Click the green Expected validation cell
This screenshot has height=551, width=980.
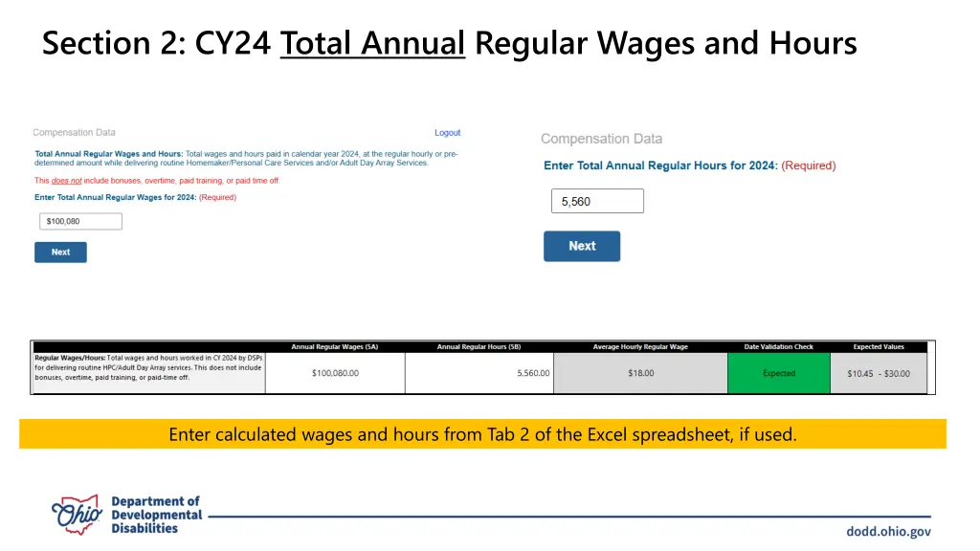(x=779, y=373)
